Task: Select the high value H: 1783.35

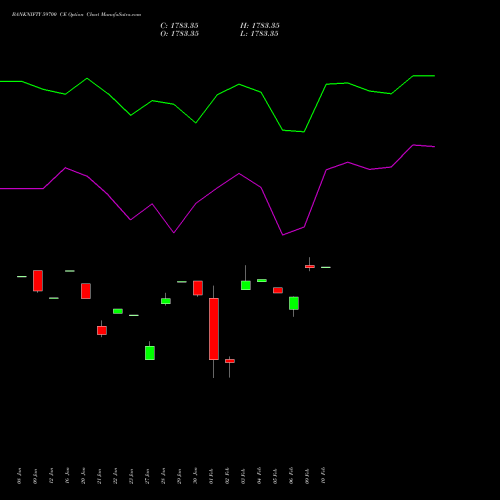Action: click(x=260, y=26)
